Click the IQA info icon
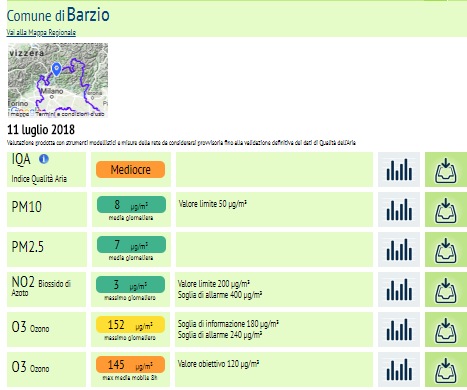467x390 pixels. tap(44, 159)
